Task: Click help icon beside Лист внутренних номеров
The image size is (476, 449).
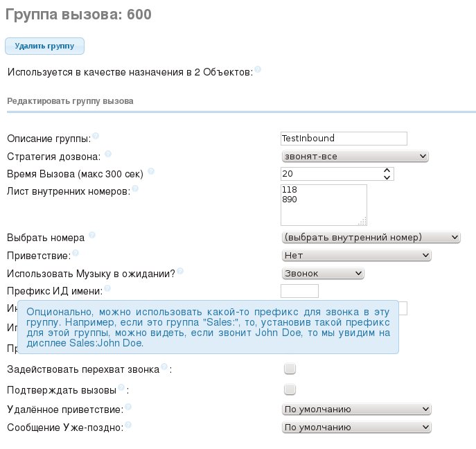Action: [x=135, y=188]
